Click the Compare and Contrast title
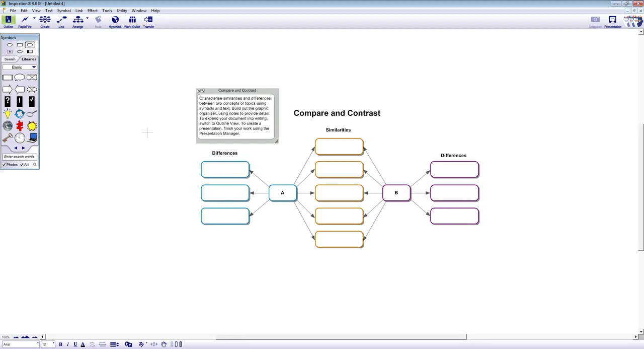Screen dimensions: 644x349 337,113
